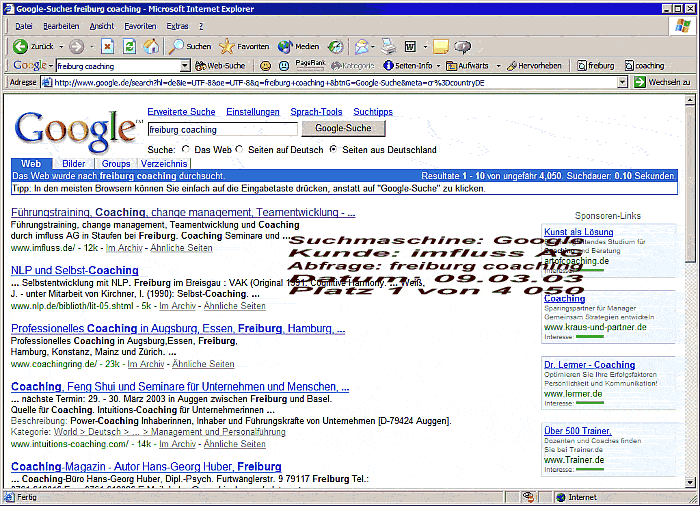Open the Word edit dropdown arrow
The width and height of the screenshot is (700, 506).
click(x=425, y=46)
